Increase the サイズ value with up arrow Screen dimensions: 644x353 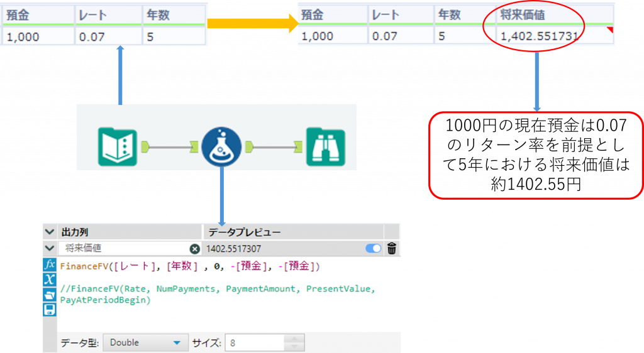(294, 339)
